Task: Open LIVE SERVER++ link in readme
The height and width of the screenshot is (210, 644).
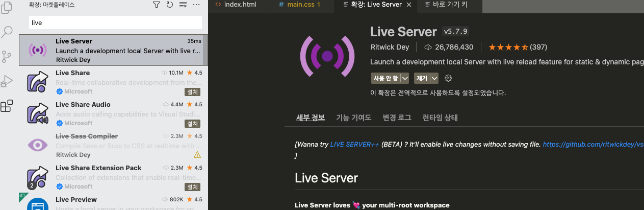Action: (354, 145)
